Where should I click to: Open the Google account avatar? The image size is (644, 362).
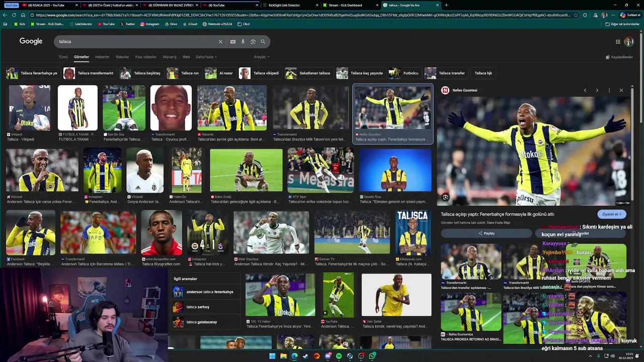pyautogui.click(x=629, y=42)
